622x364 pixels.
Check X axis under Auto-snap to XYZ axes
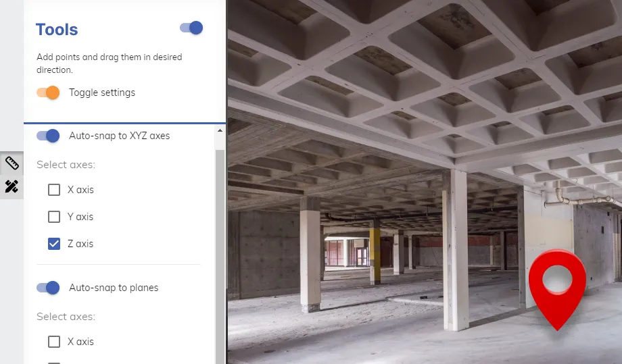coord(54,190)
